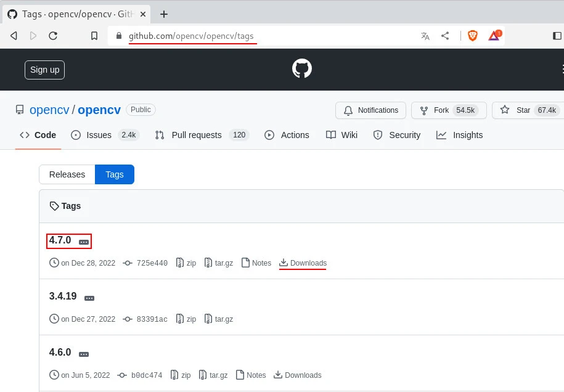Expand the ellipsis for tag 4.6.0
564x392 pixels.
pyautogui.click(x=84, y=353)
